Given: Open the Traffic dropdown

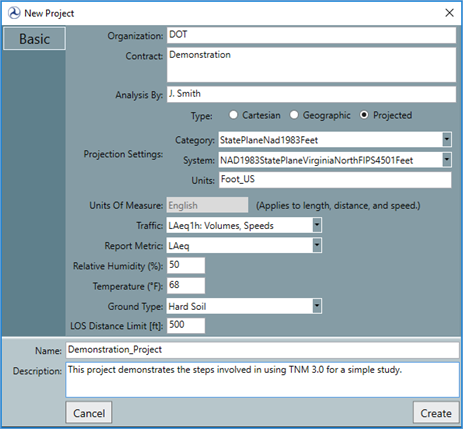Looking at the screenshot, I should [317, 225].
